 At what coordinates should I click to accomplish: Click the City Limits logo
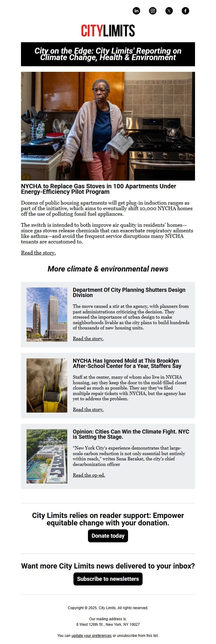coord(108,31)
